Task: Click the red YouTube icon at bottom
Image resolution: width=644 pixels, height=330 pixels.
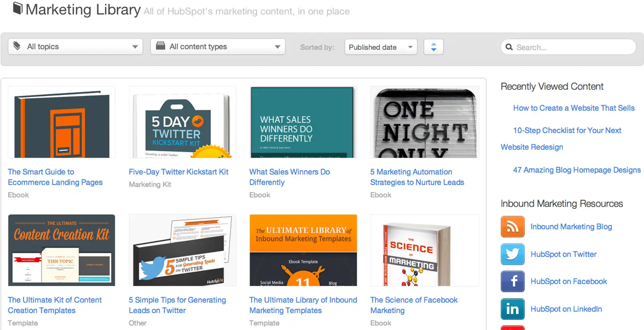Action: [x=512, y=328]
